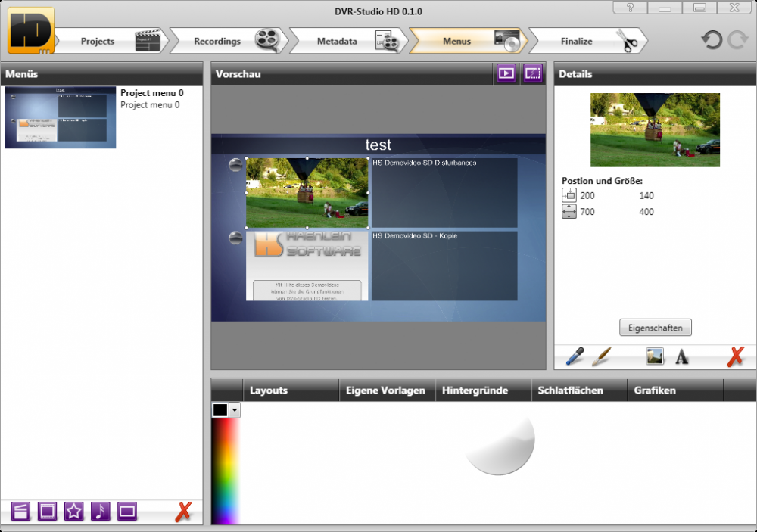This screenshot has width=757, height=532.
Task: Select the Project menu 0 thumbnail
Action: (61, 117)
